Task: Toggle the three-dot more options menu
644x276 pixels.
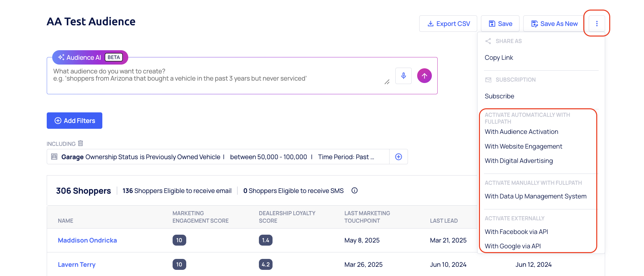Action: coord(597,24)
